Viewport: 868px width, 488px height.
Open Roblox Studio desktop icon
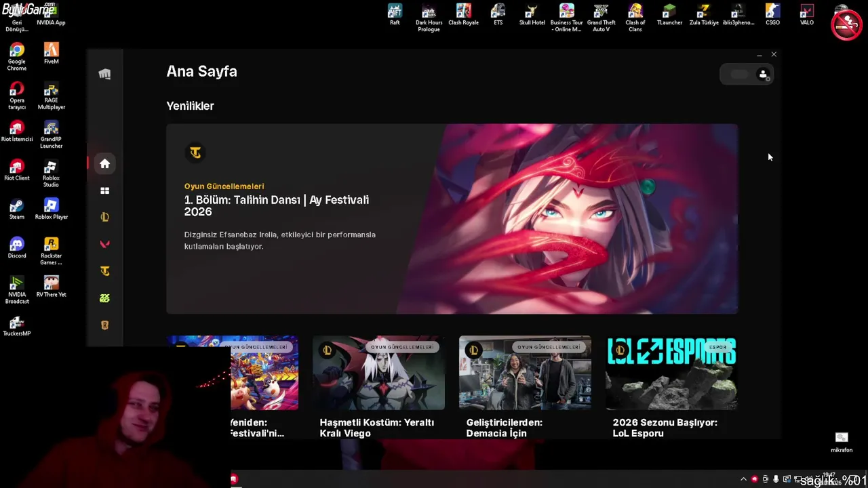tap(51, 174)
